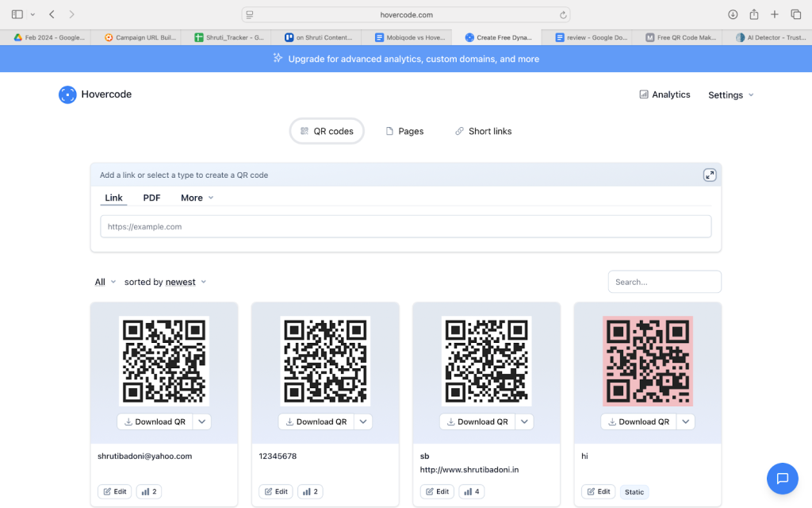The image size is (812, 508).
Task: Expand download options for the hi QR code
Action: (x=686, y=421)
